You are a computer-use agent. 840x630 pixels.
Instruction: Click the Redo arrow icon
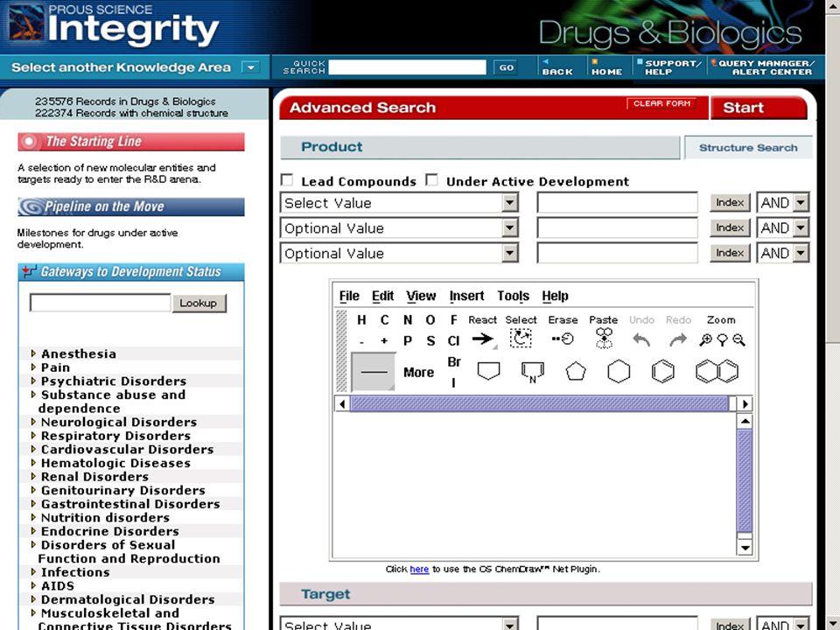(x=678, y=339)
